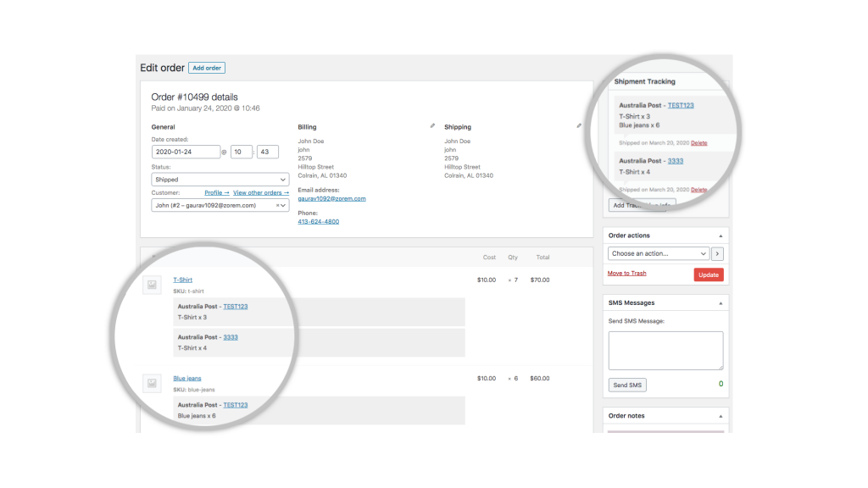Edit billing address pencil icon
The height and width of the screenshot is (488, 868).
(x=432, y=126)
